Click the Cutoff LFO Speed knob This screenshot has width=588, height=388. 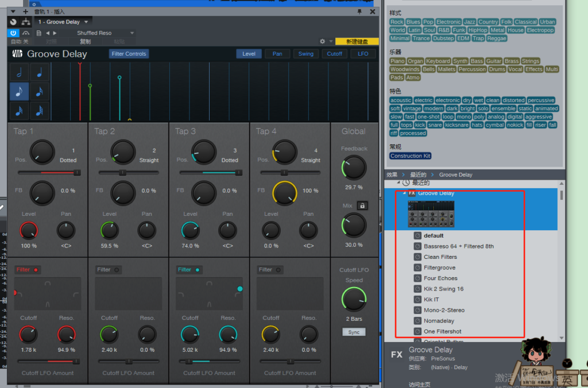pyautogui.click(x=354, y=299)
